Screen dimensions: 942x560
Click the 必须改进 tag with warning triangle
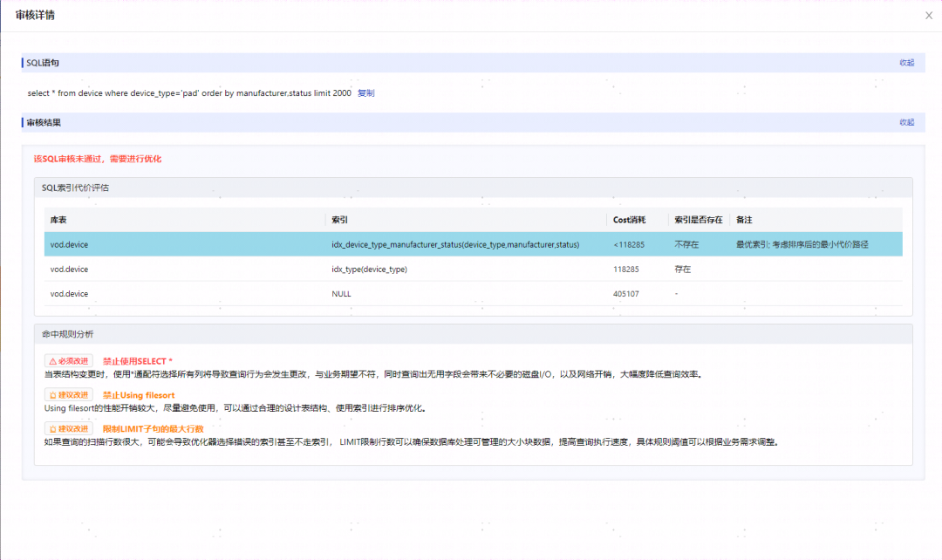[69, 361]
